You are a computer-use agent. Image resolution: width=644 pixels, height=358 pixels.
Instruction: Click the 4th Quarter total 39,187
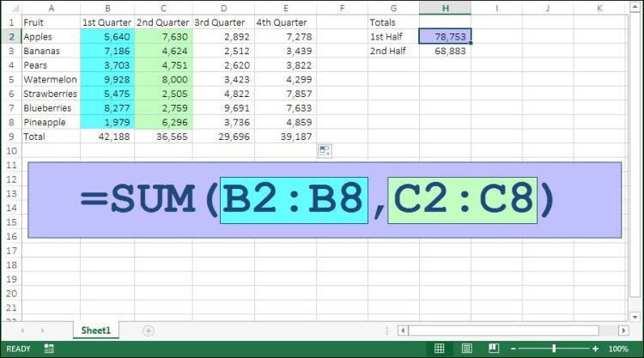click(x=285, y=137)
